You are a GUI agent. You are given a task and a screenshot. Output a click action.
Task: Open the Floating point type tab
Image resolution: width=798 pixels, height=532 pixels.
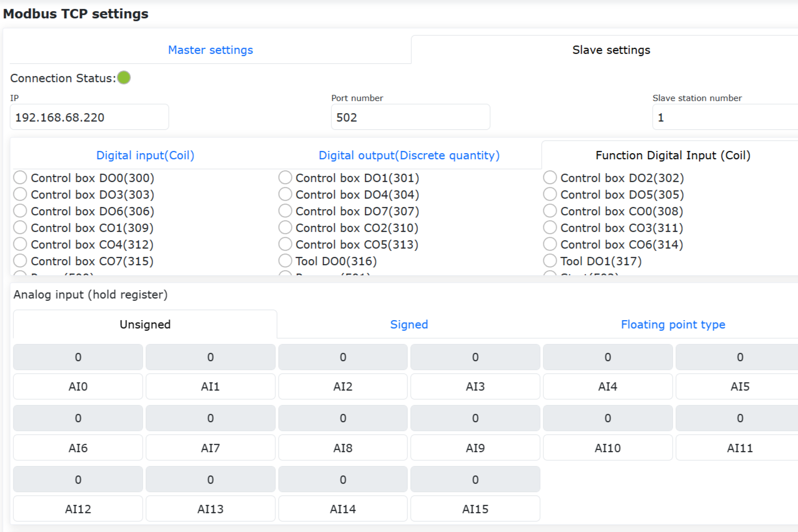pos(673,325)
